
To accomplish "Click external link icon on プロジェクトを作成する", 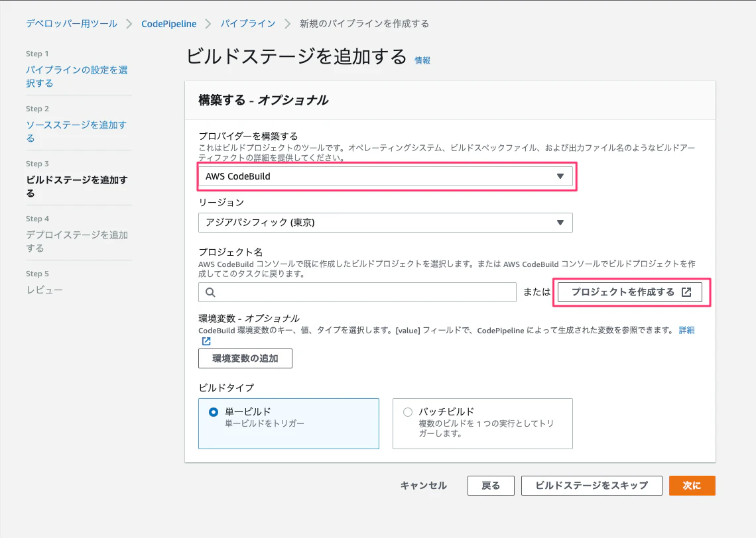I will pyautogui.click(x=686, y=292).
